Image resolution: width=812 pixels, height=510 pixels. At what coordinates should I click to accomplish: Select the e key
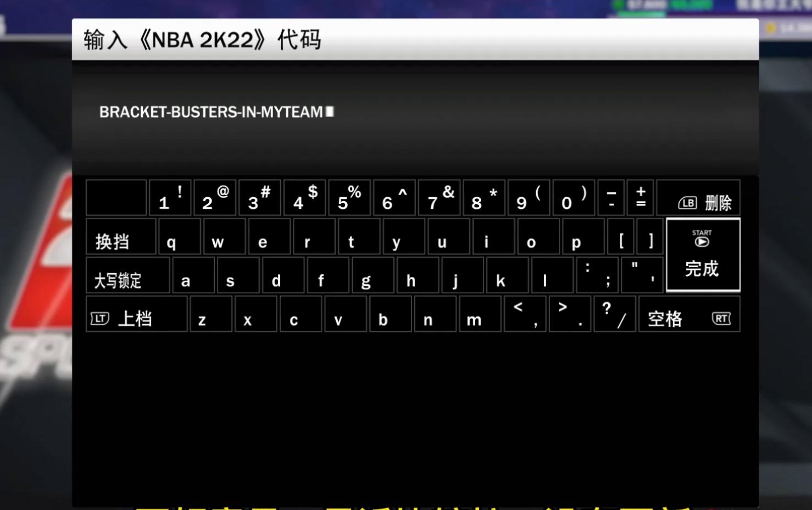pos(269,236)
